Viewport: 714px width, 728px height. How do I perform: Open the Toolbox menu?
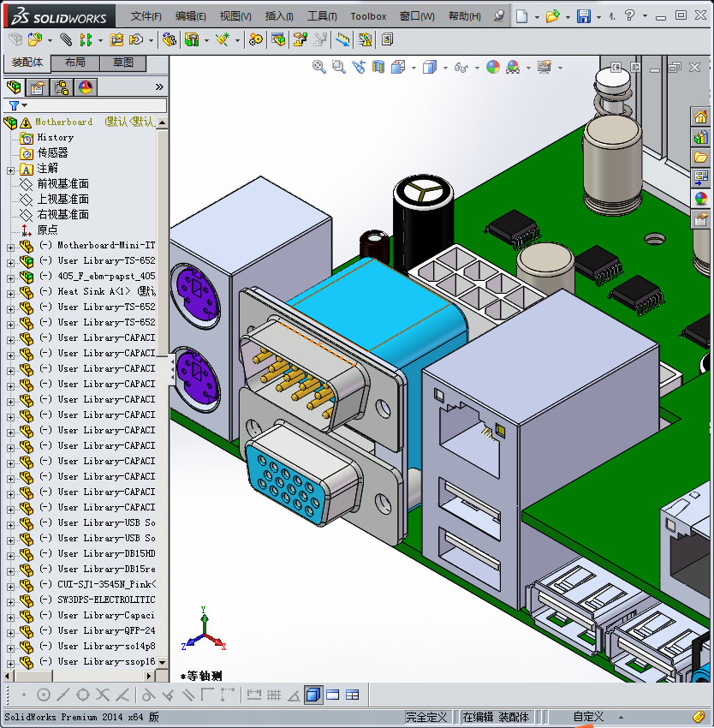point(368,16)
